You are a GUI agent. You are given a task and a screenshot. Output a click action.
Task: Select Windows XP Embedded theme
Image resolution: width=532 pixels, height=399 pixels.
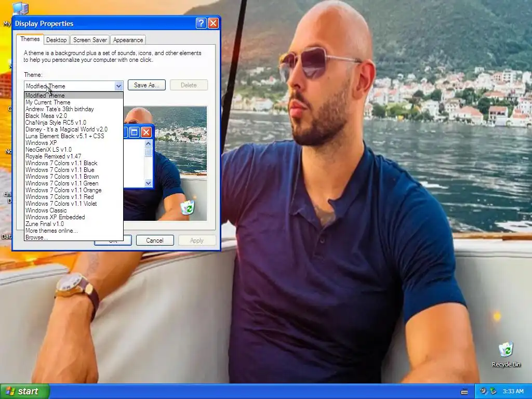pyautogui.click(x=74, y=217)
